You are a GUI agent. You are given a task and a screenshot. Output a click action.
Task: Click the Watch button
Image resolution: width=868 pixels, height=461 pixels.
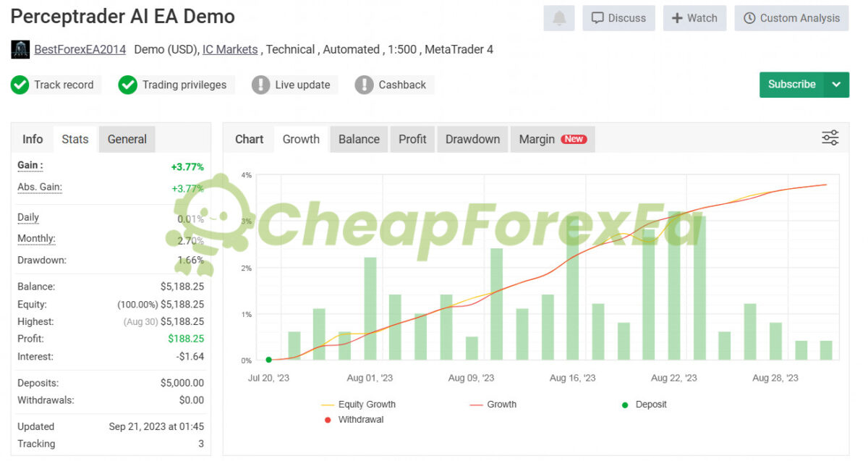pos(694,18)
